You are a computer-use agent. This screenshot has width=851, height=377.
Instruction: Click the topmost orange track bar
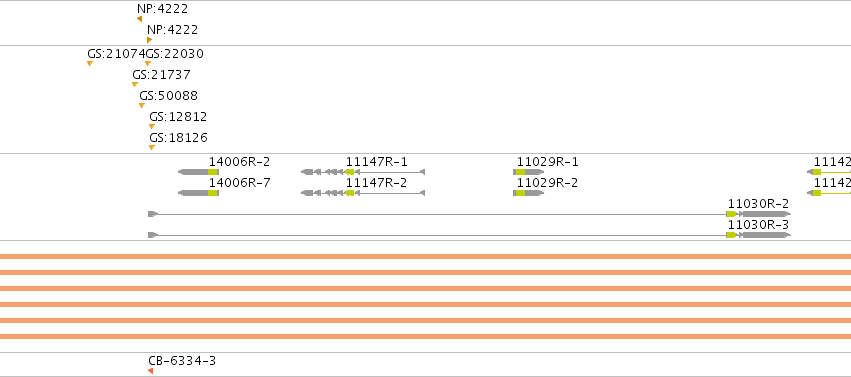(x=426, y=257)
